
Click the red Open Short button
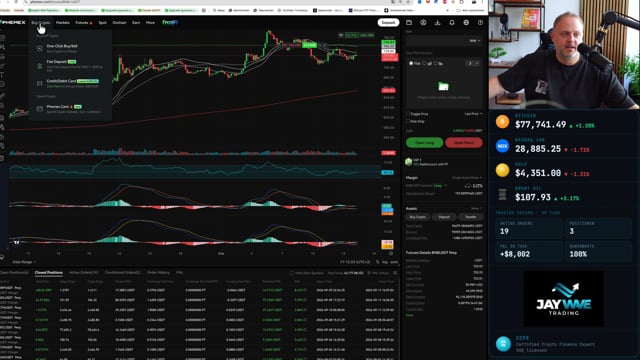point(464,142)
